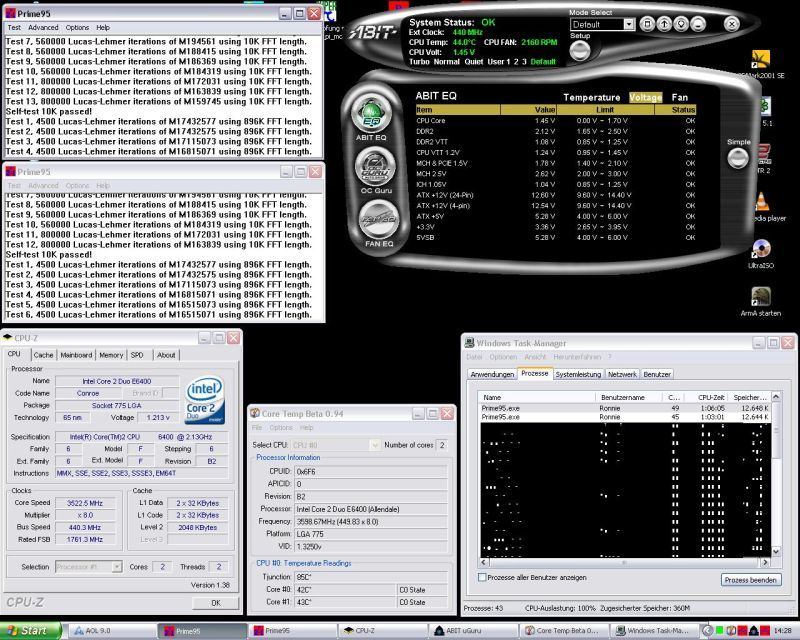Viewport: 800px width, 640px height.
Task: Click the Task Manager scrollbar down arrow
Action: (776, 552)
